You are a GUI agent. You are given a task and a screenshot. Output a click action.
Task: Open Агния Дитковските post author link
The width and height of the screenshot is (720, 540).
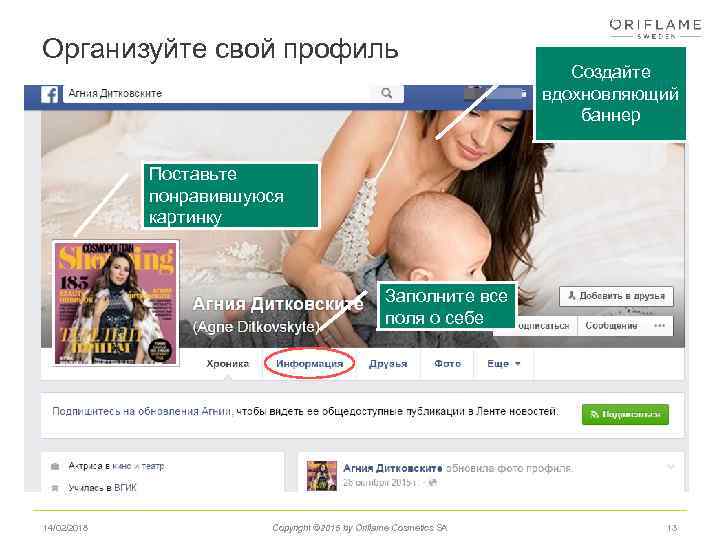coord(393,468)
